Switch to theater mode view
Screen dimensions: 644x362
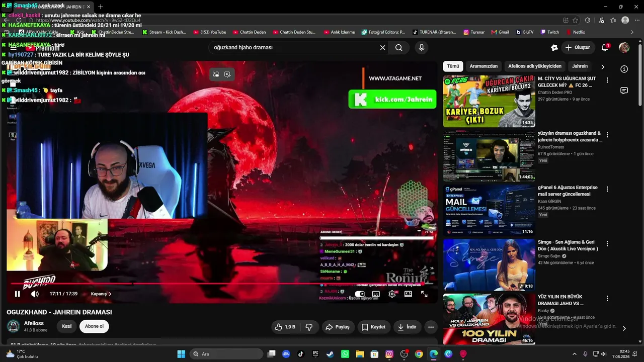pyautogui.click(x=408, y=294)
